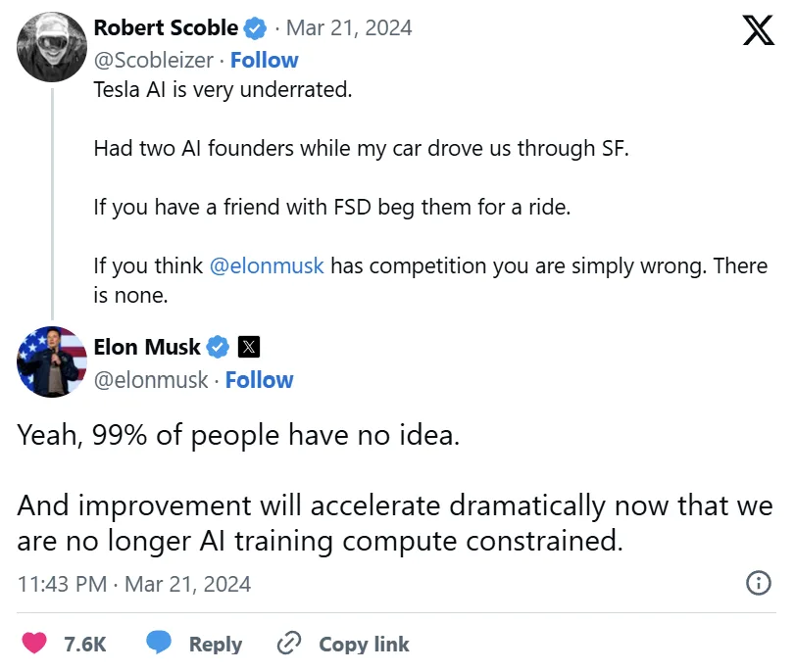
Task: Open Robert Scoble's profile picture
Action: 52,47
